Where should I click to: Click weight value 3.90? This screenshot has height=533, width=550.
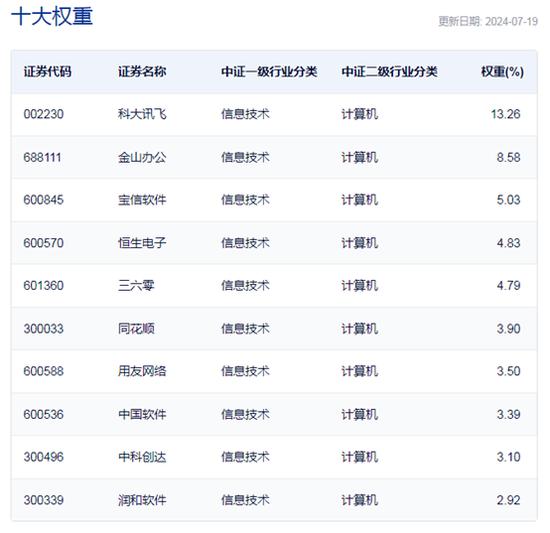tap(508, 329)
